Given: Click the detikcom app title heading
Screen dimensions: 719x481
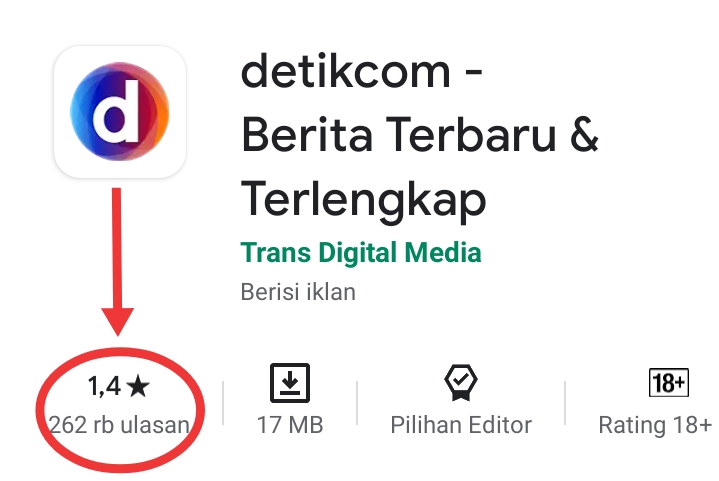Looking at the screenshot, I should 420,136.
